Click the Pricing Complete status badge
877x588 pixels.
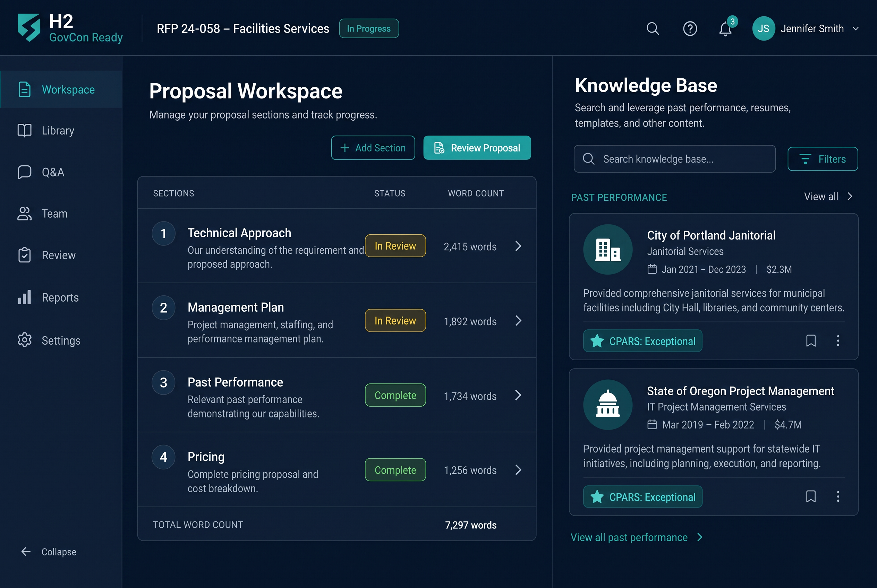(395, 470)
